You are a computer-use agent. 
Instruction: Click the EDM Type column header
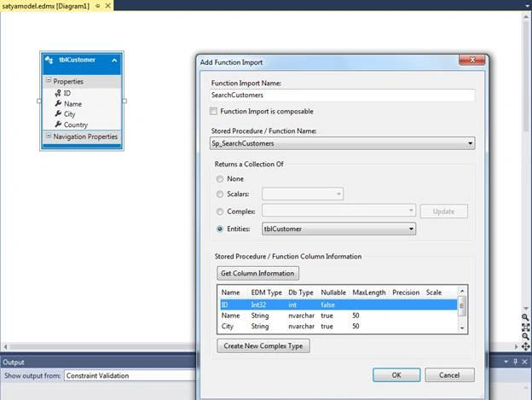coord(266,293)
